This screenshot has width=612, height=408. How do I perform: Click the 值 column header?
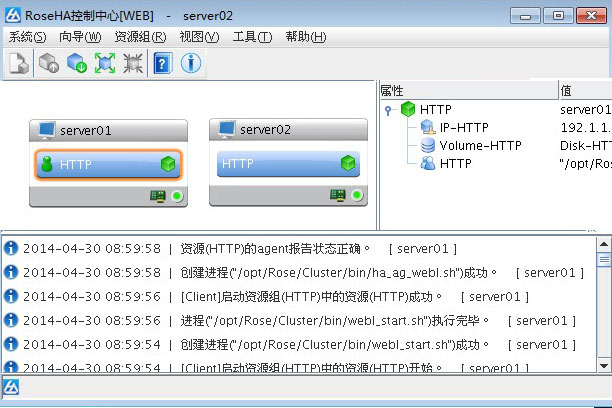click(585, 91)
